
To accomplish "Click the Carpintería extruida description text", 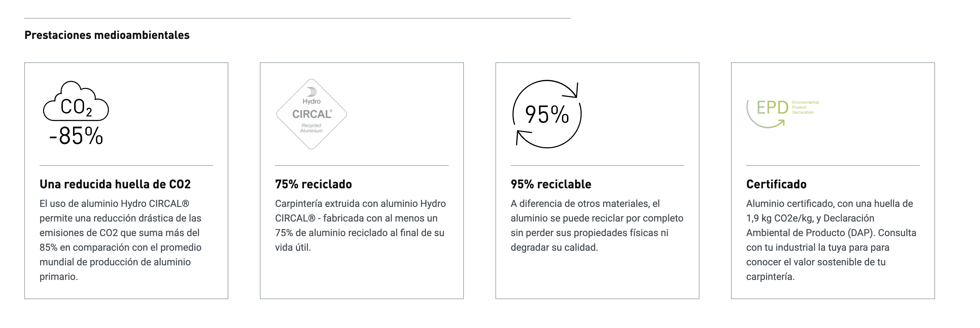I will (360, 225).
